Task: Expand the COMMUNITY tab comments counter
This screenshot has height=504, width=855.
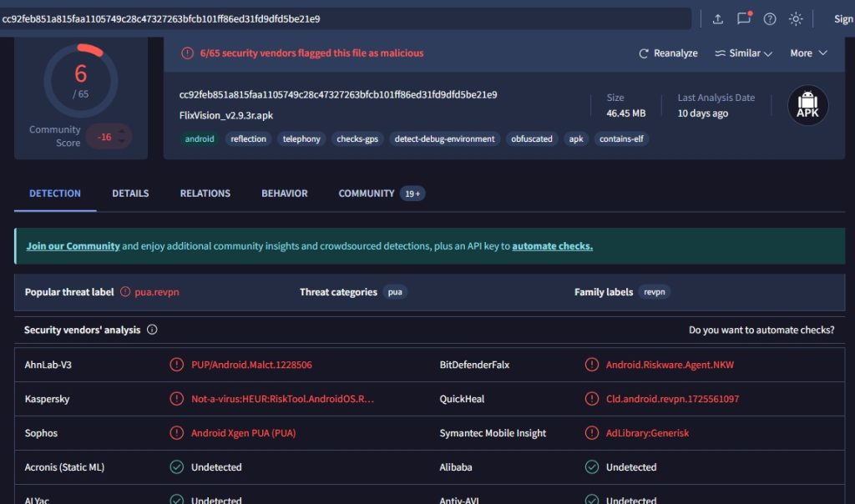Action: pyautogui.click(x=411, y=193)
